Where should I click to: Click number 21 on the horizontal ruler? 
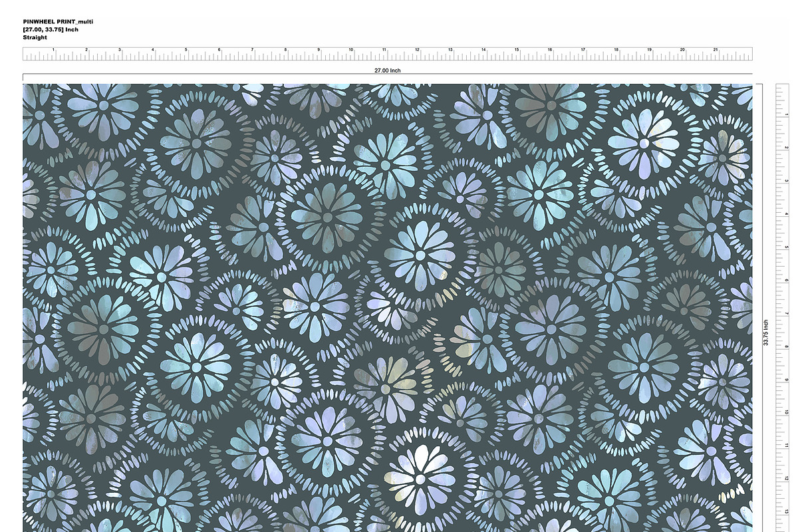(x=715, y=50)
